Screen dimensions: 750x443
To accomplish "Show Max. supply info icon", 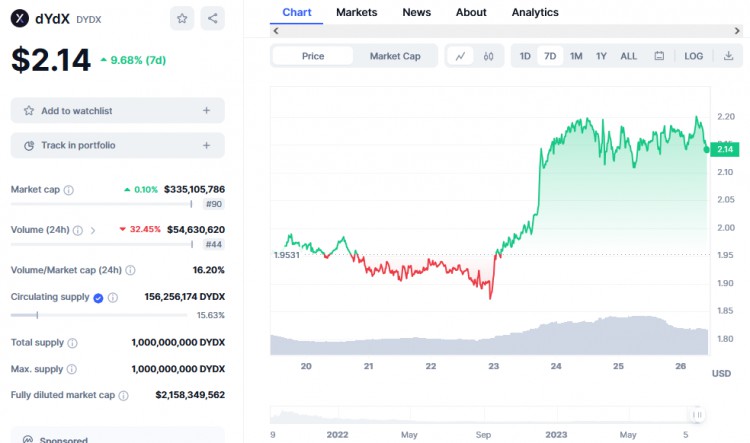I will click(x=71, y=369).
